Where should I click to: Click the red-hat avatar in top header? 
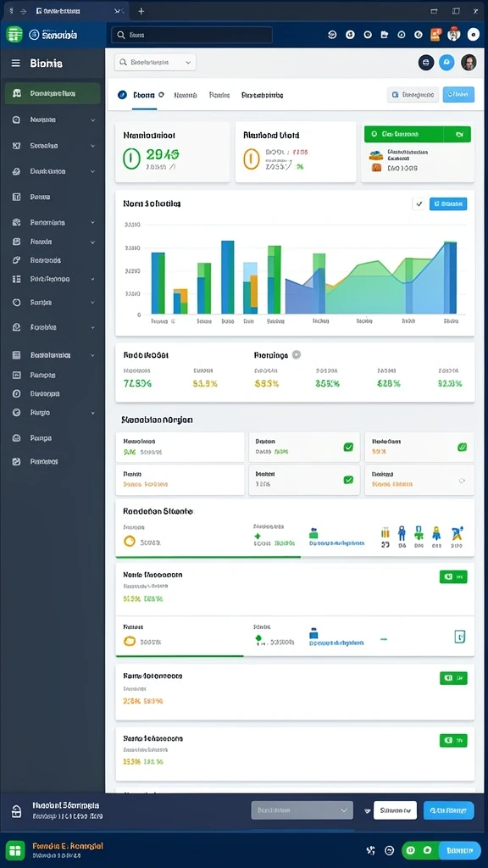point(454,34)
